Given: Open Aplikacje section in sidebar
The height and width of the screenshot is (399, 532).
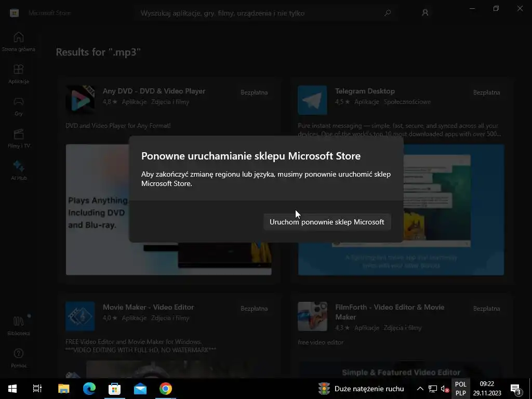Looking at the screenshot, I should (19, 74).
